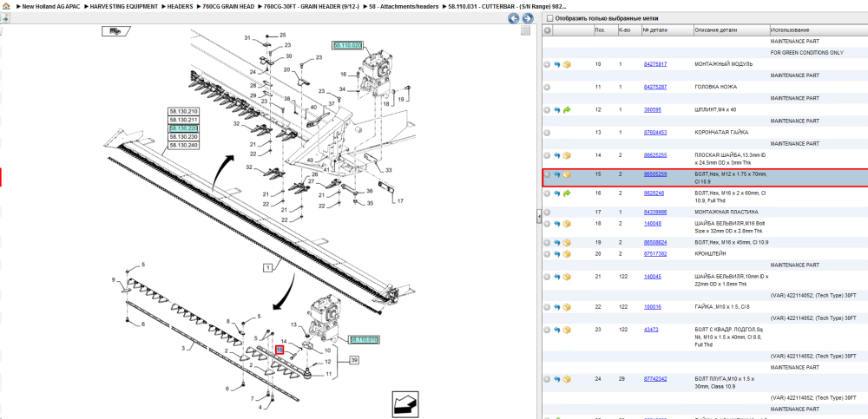Open the next diagram with right arrow
The width and height of the screenshot is (868, 419).
tap(528, 18)
